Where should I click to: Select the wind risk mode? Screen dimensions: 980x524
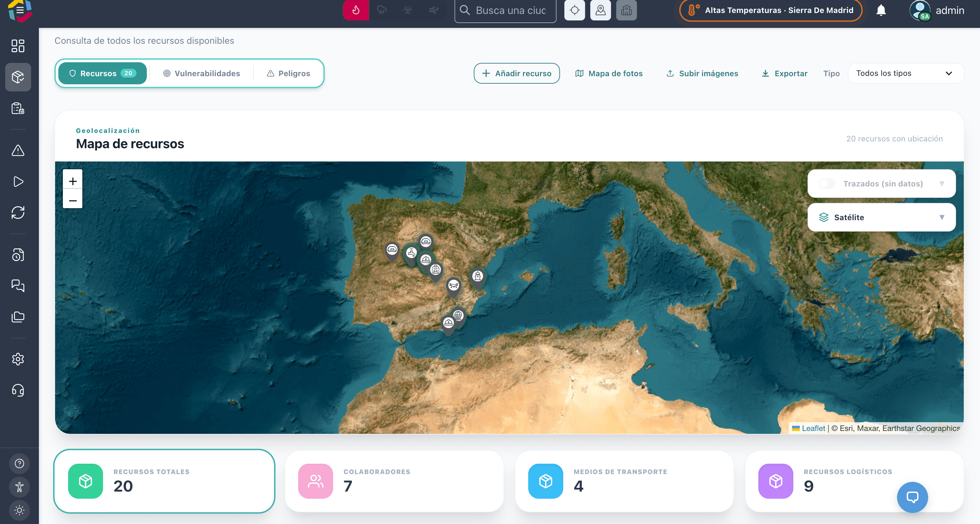click(x=433, y=10)
